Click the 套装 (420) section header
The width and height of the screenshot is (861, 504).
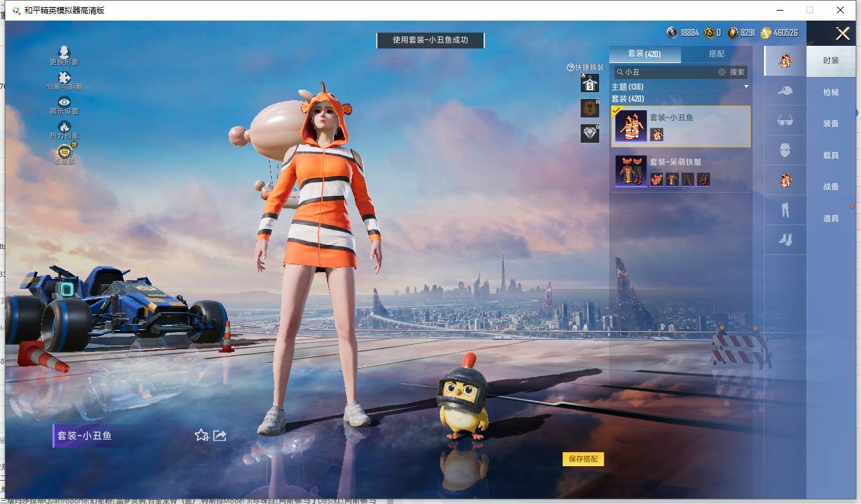(x=628, y=99)
